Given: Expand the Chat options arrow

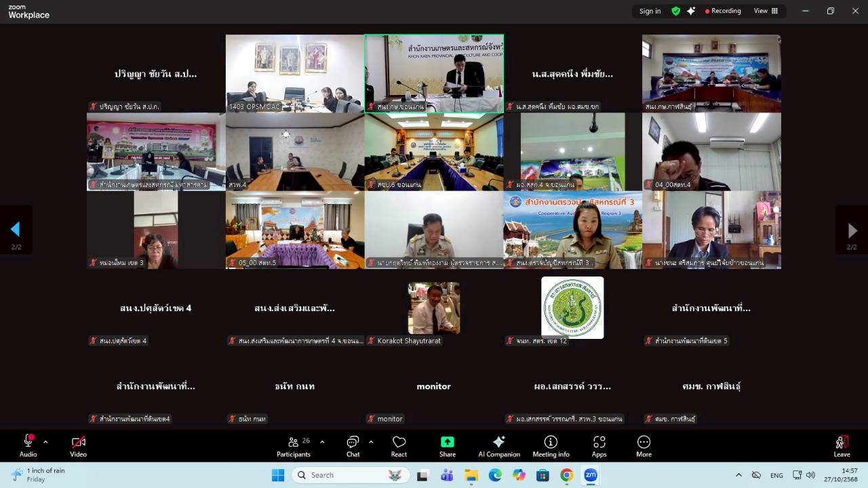Looking at the screenshot, I should [371, 442].
